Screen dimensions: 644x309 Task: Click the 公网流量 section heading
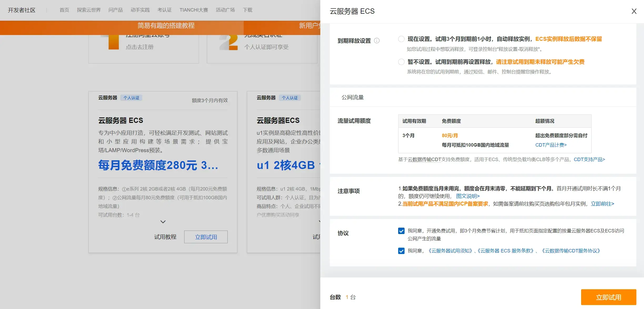coord(353,97)
